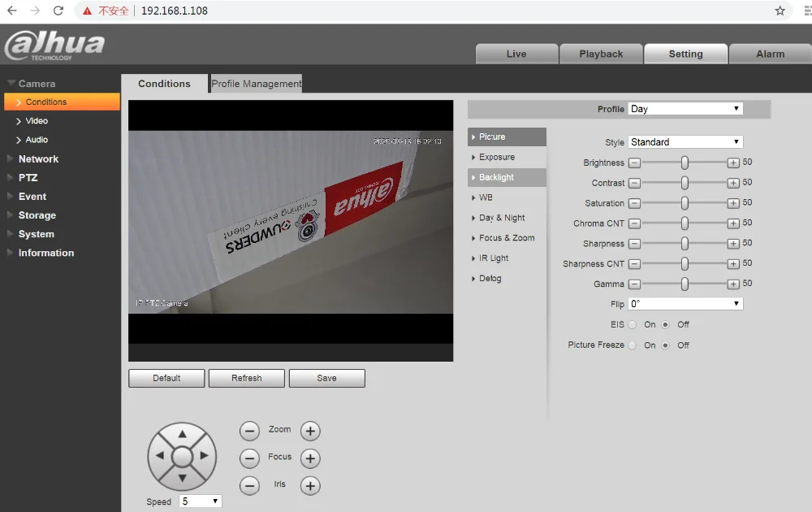Turn EIS On
Viewport: 812px width, 512px height.
[633, 325]
